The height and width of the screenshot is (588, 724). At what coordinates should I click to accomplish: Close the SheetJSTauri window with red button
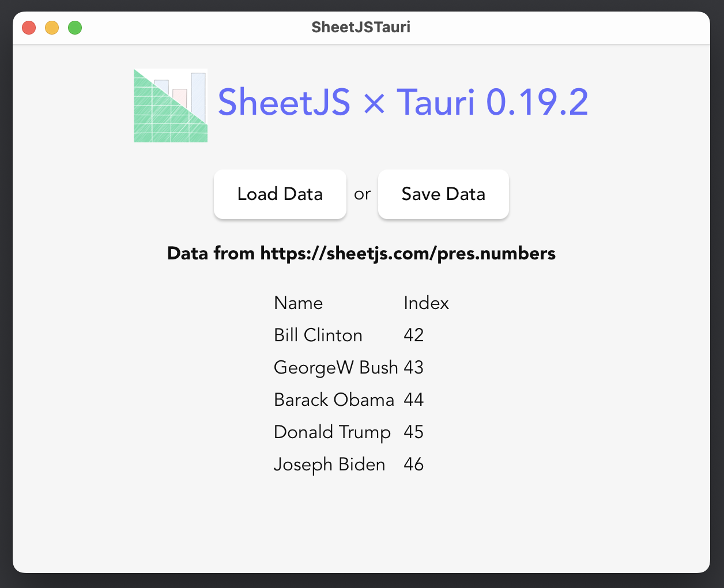point(29,28)
